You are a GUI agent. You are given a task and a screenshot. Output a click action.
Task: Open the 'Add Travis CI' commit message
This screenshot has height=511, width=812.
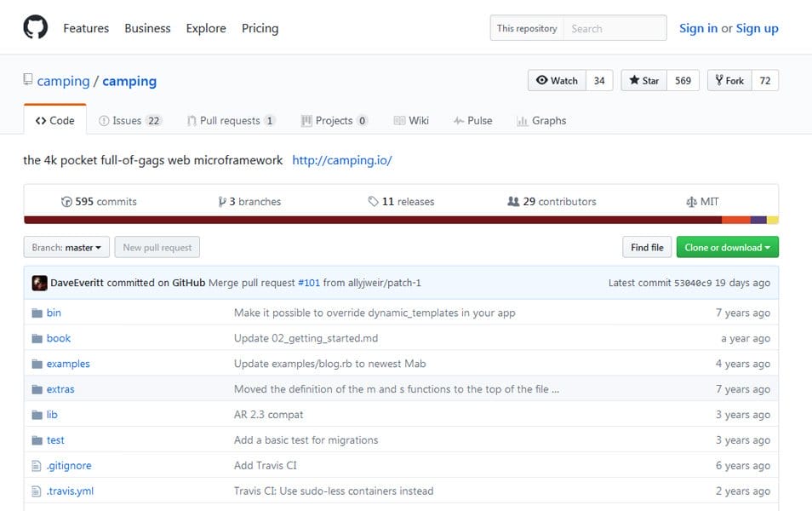tap(266, 465)
